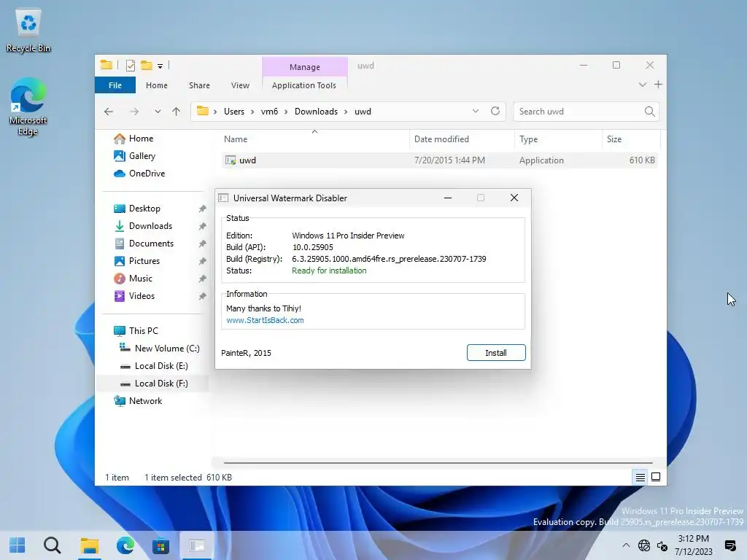Image resolution: width=747 pixels, height=560 pixels.
Task: Sort by Date modified column
Action: point(462,139)
